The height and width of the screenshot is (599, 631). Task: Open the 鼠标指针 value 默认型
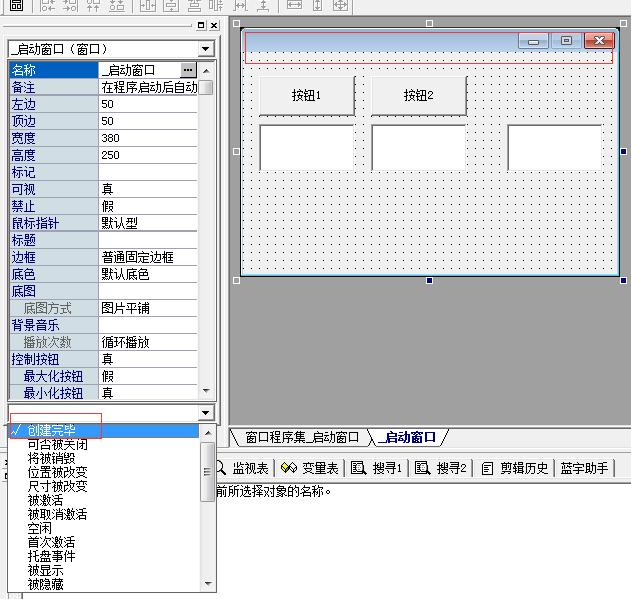(x=148, y=223)
